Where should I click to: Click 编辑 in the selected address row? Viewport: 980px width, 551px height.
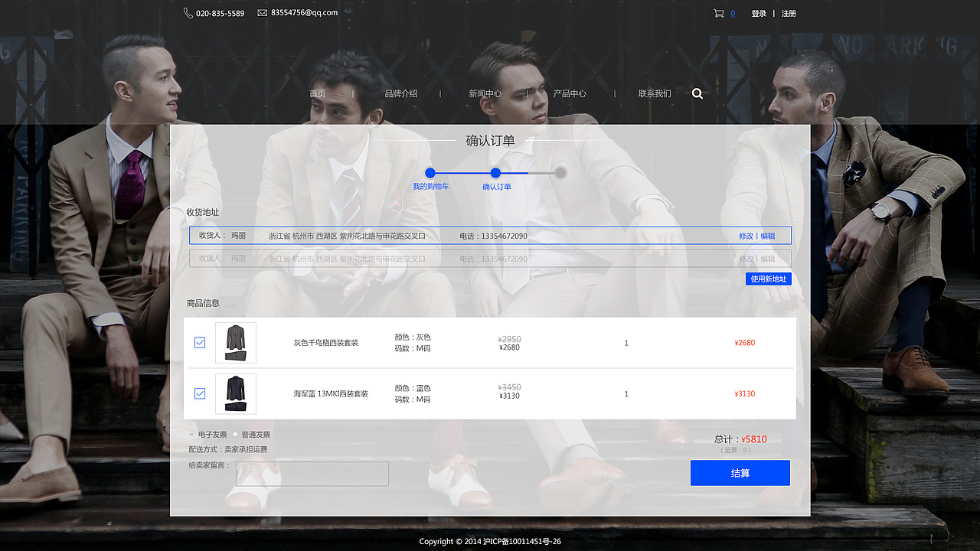pyautogui.click(x=768, y=236)
